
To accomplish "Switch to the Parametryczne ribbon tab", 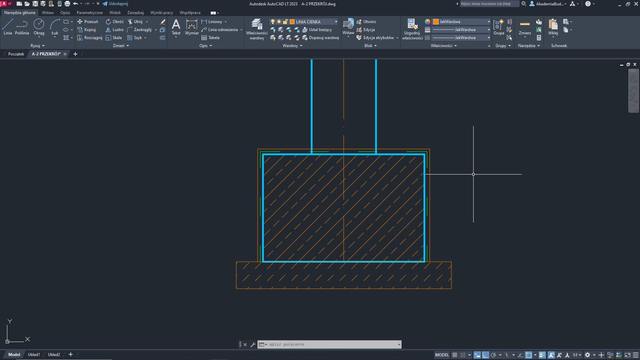I will click(x=90, y=13).
